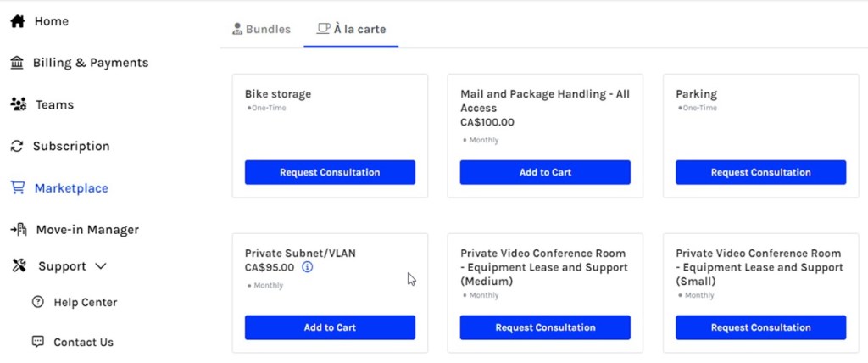
Task: Open the Billing & Payments page link
Action: (x=90, y=63)
